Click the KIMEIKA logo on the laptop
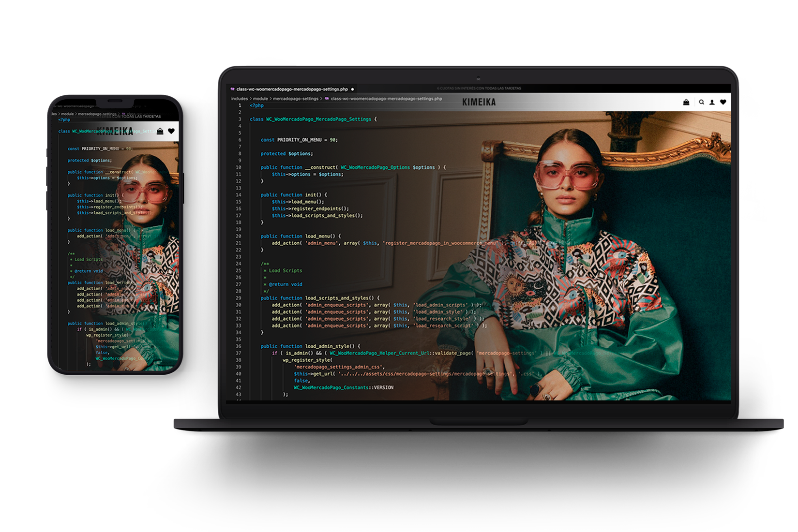 [x=479, y=102]
